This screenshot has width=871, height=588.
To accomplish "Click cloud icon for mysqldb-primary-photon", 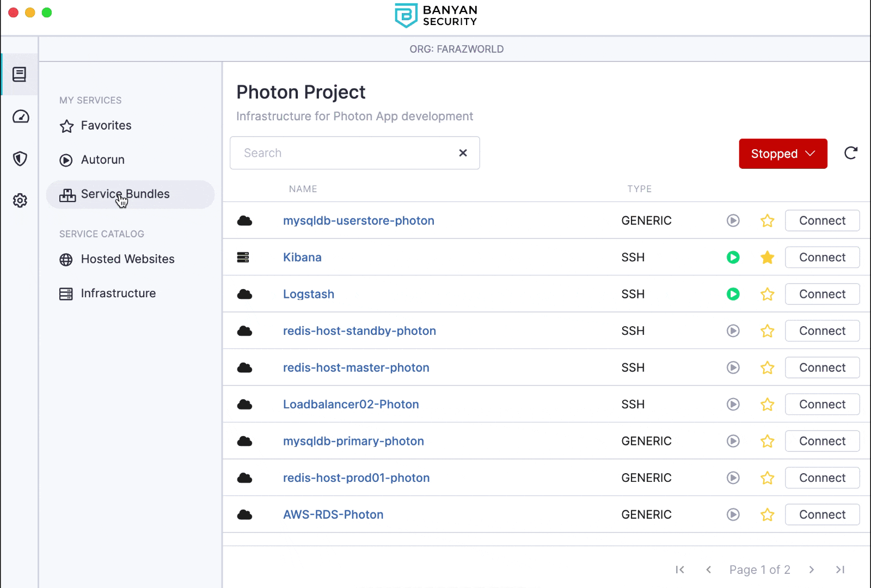I will pos(245,441).
